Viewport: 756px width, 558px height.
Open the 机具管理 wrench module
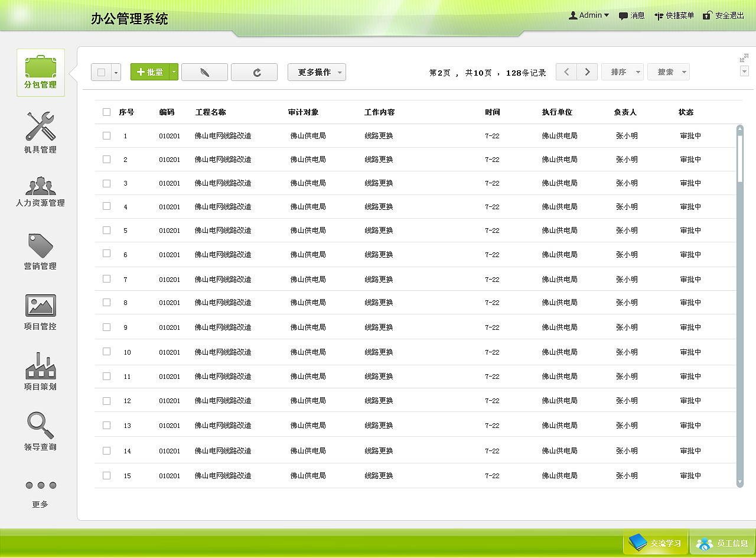[x=40, y=131]
